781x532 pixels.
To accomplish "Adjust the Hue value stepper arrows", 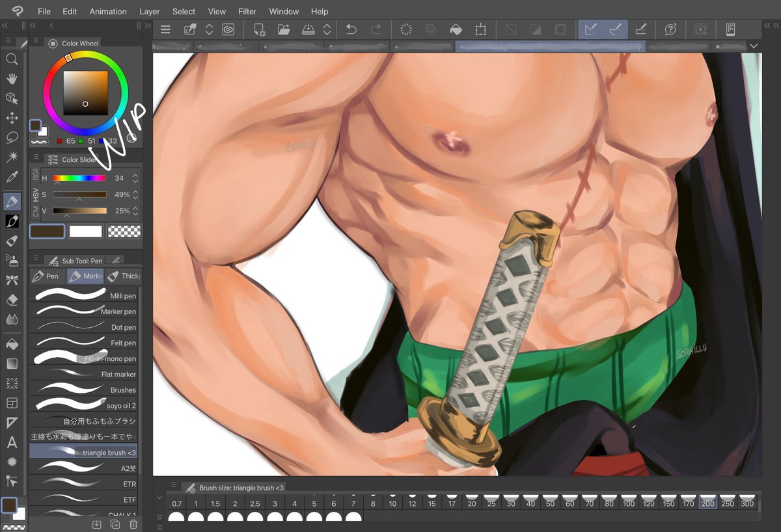I will click(x=135, y=178).
